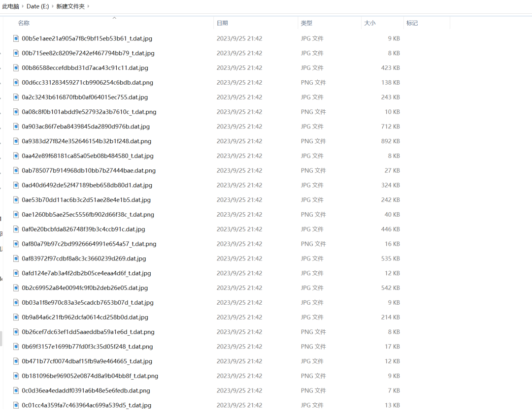Click the image icon for 0ad40d6492de….dat.jpg

tap(16, 185)
